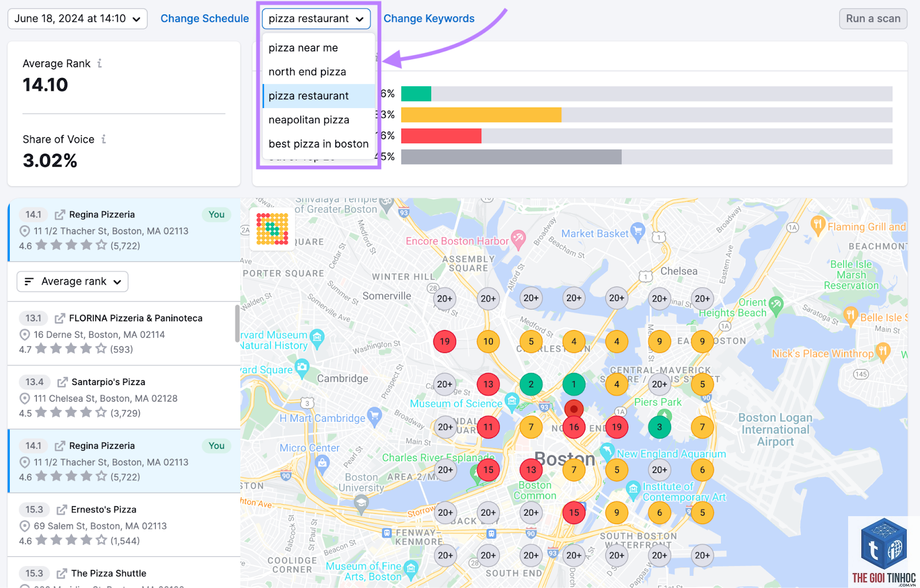Choose highlighted 'pizza restaurant' option in list
The image size is (920, 588).
319,96
